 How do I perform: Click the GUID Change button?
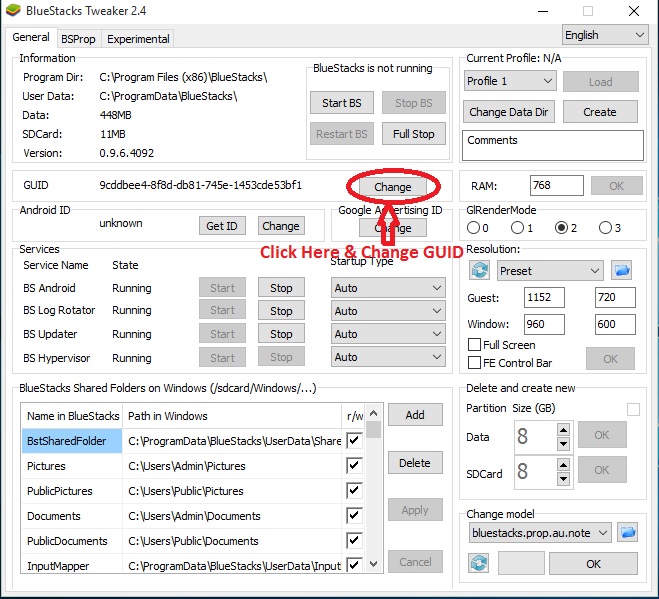[393, 187]
